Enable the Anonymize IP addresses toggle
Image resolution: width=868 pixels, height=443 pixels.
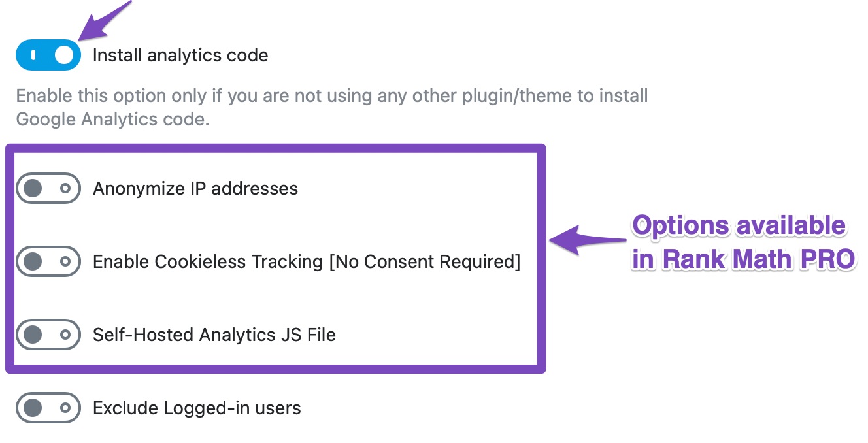(48, 189)
